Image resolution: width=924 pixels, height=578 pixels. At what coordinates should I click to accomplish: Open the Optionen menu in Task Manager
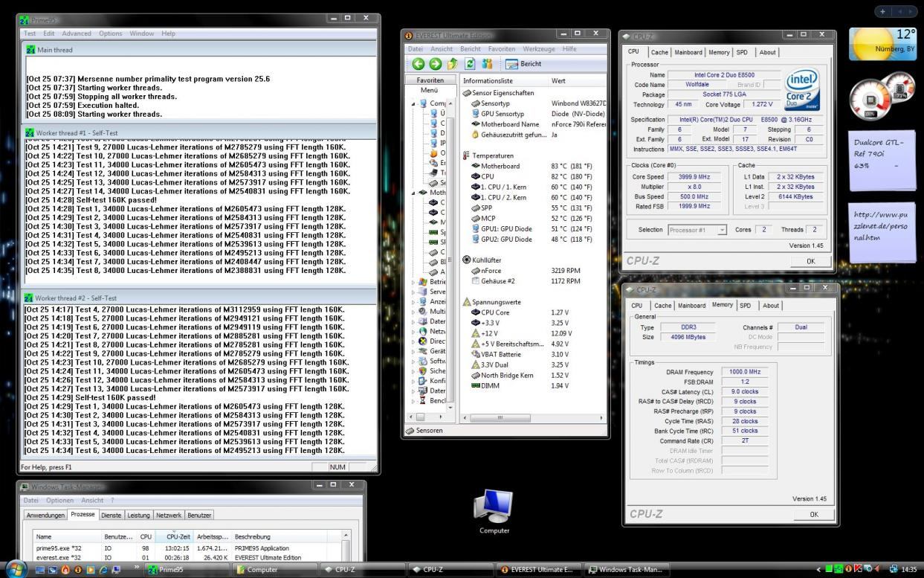(x=59, y=500)
